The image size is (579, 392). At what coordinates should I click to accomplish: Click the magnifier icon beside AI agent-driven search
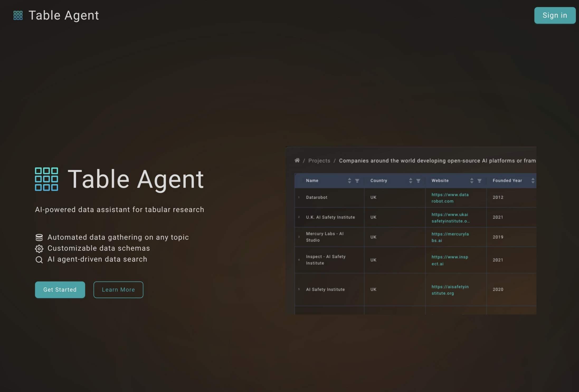tap(39, 260)
